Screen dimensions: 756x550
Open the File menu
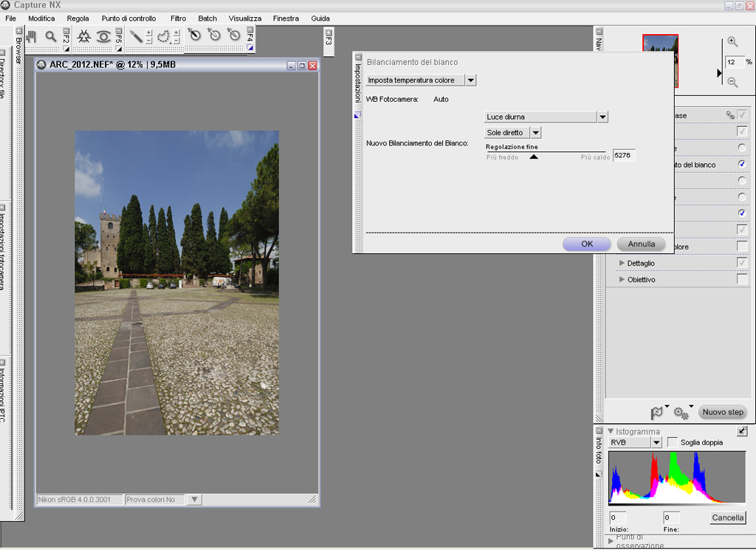click(10, 18)
